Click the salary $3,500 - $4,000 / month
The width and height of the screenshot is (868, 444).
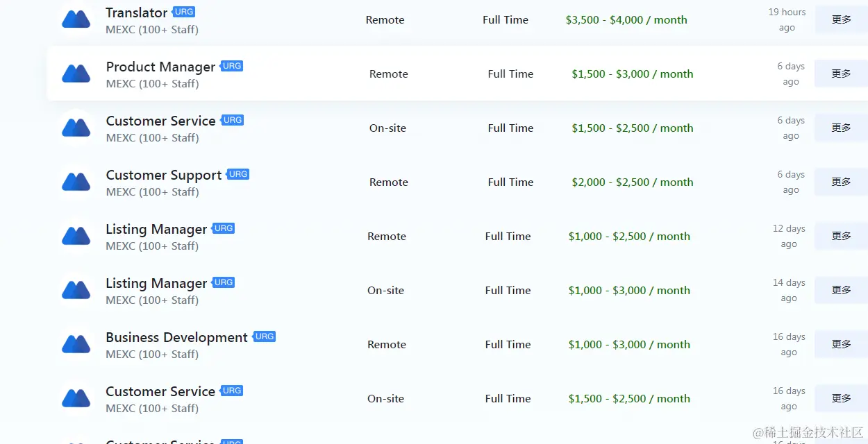coord(626,20)
